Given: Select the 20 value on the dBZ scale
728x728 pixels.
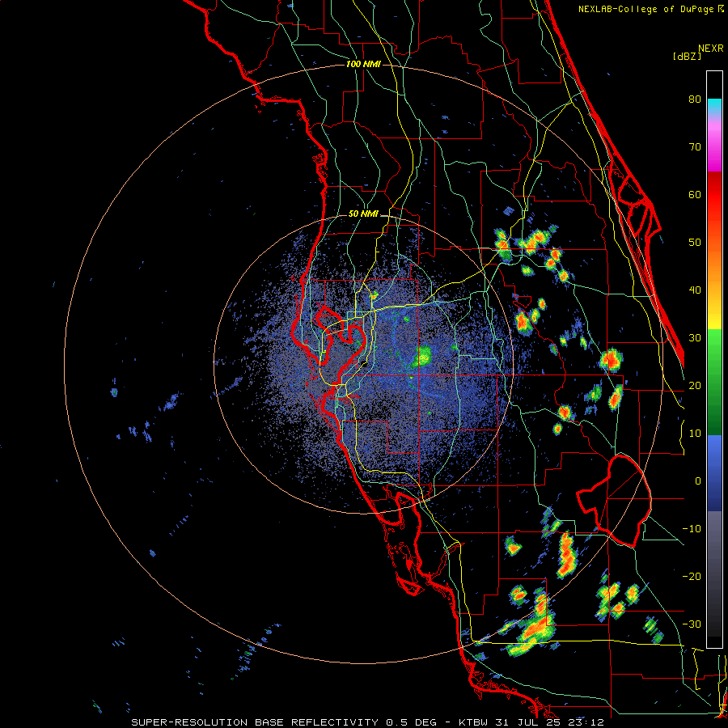Looking at the screenshot, I should [x=695, y=386].
